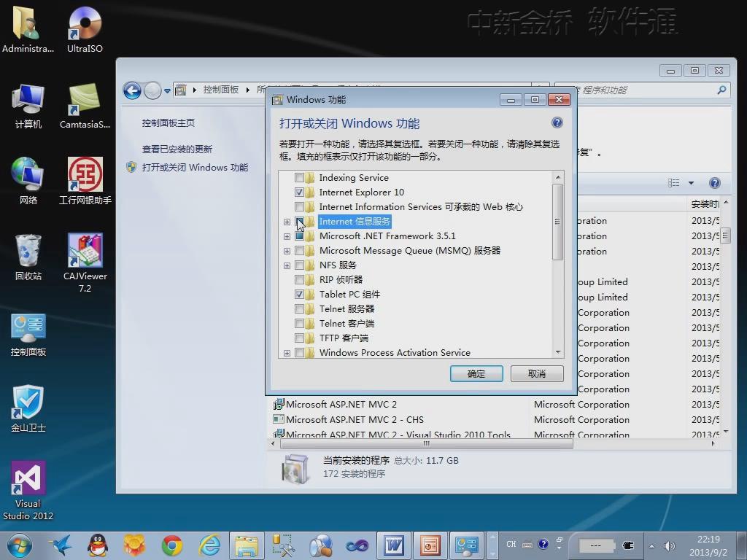Check the Telnet 客户端 checkbox
Screen dimensions: 747x560
tap(299, 323)
